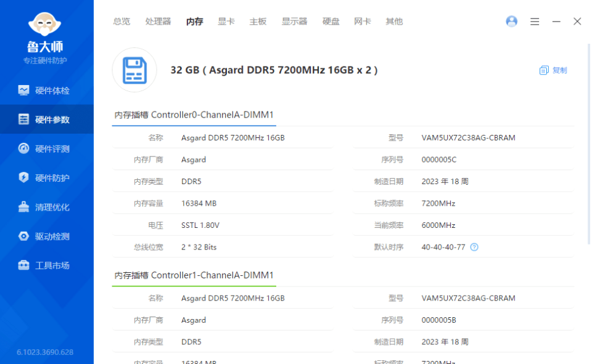This screenshot has width=592, height=364.
Task: Switch to the 网卡 tab
Action: 363,22
